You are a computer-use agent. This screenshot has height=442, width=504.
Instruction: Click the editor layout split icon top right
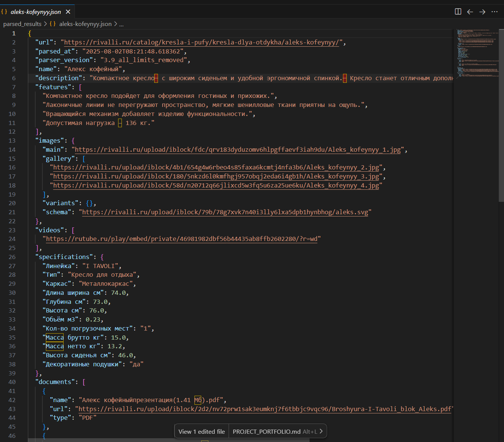[x=457, y=12]
